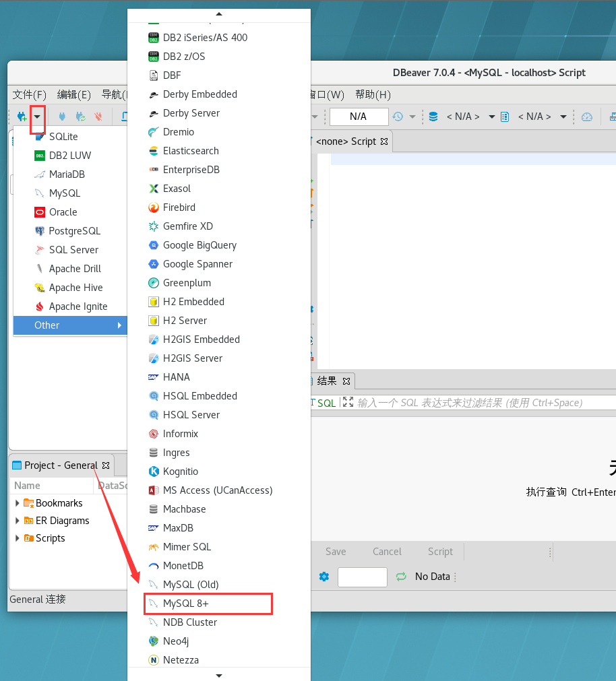The image size is (616, 681).
Task: Select MySQL (Old) driver
Action: (219, 585)
